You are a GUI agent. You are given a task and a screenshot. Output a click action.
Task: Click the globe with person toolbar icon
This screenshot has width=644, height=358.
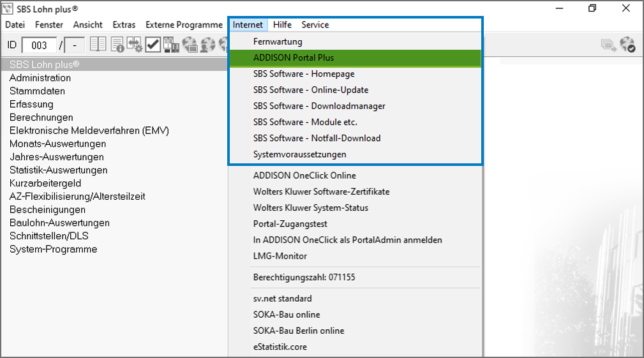pyautogui.click(x=208, y=45)
